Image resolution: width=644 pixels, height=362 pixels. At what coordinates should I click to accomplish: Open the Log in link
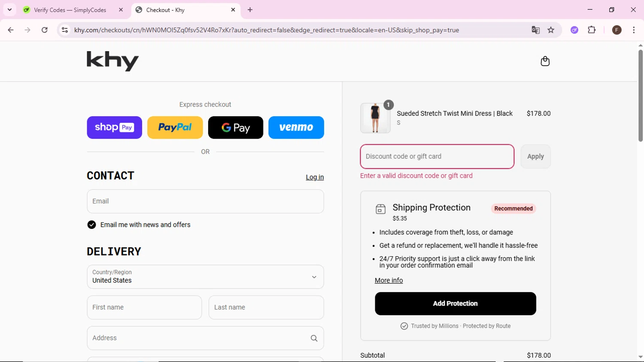tap(315, 177)
